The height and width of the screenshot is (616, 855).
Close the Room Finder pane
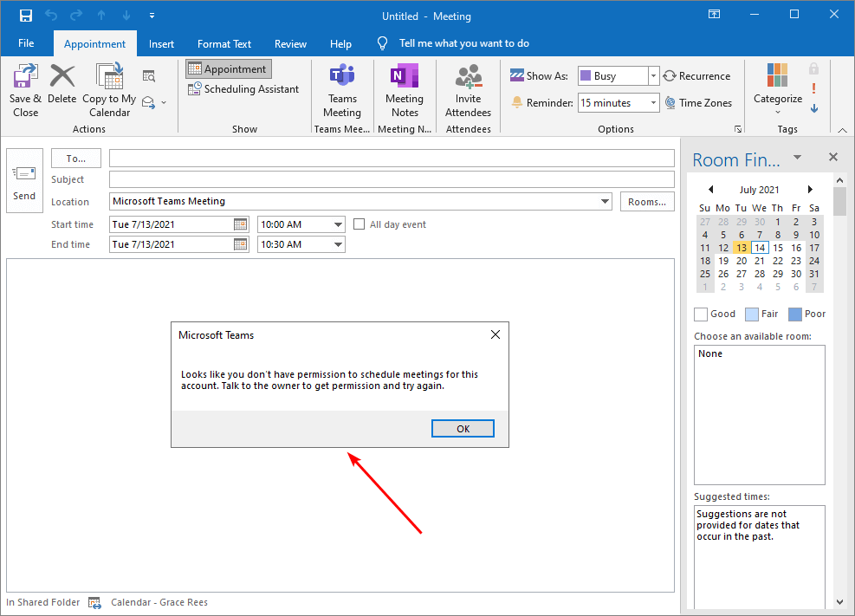click(x=833, y=157)
